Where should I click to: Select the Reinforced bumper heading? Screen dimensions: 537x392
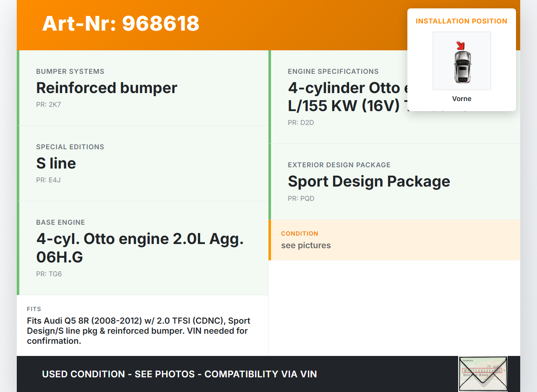(x=107, y=88)
